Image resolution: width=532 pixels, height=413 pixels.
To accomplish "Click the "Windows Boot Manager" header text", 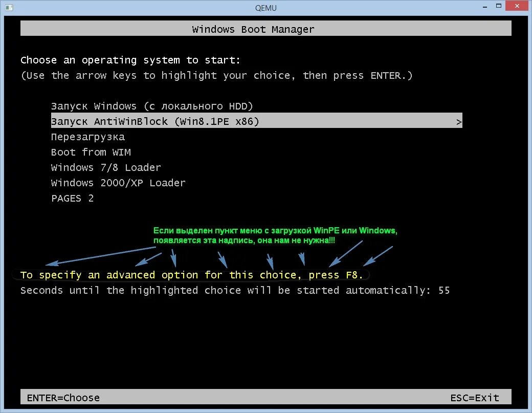I will (x=253, y=29).
